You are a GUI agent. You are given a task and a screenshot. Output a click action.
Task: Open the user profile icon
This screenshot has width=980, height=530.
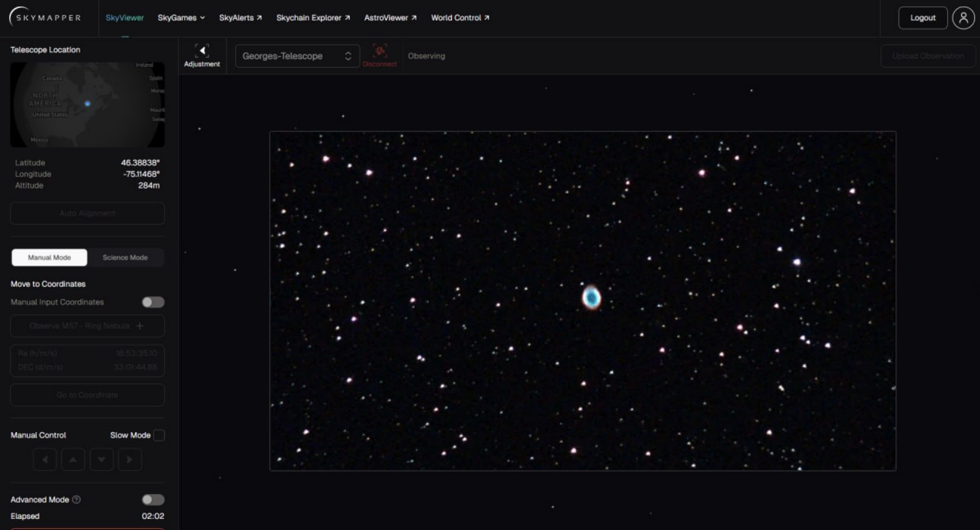pos(963,18)
